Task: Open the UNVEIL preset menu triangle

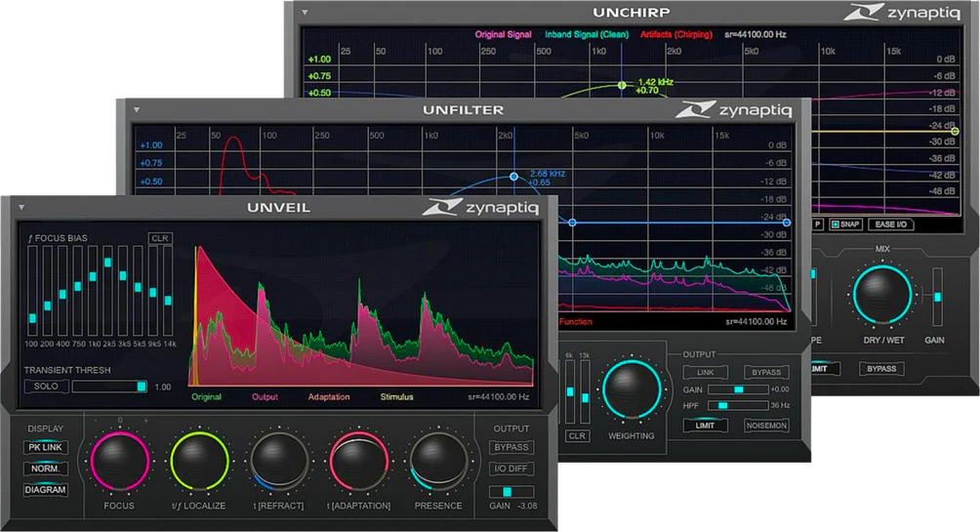Action: [21, 208]
